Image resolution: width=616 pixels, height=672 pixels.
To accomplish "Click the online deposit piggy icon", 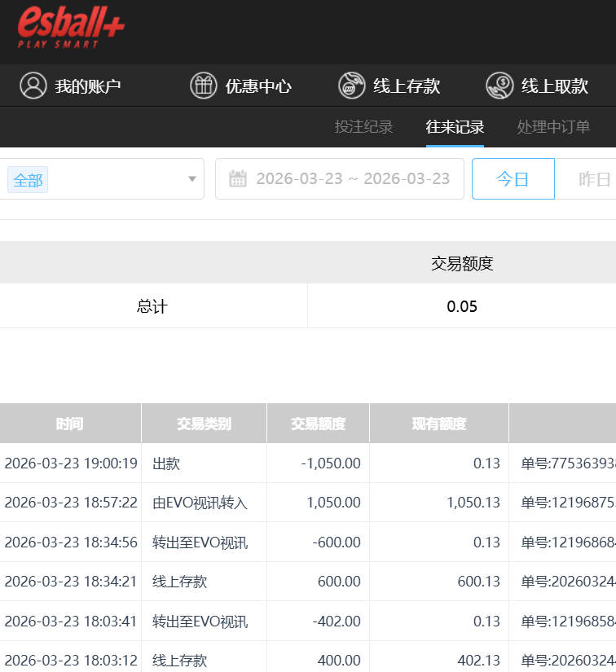I will [x=351, y=86].
